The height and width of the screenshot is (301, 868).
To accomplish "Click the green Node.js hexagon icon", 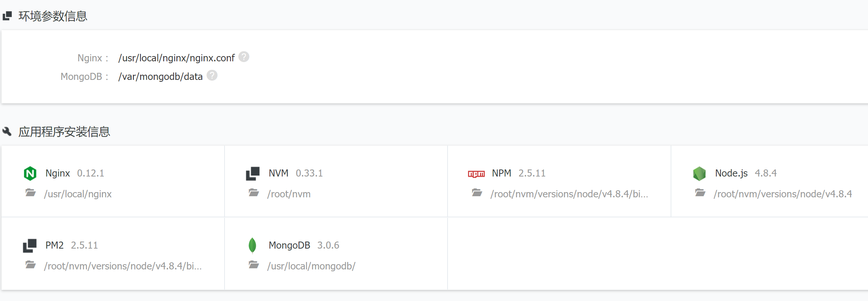I will click(x=699, y=174).
